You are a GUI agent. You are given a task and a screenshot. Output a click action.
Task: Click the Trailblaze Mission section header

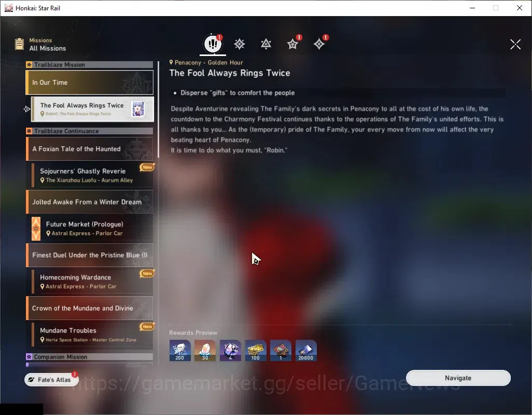[x=90, y=64]
